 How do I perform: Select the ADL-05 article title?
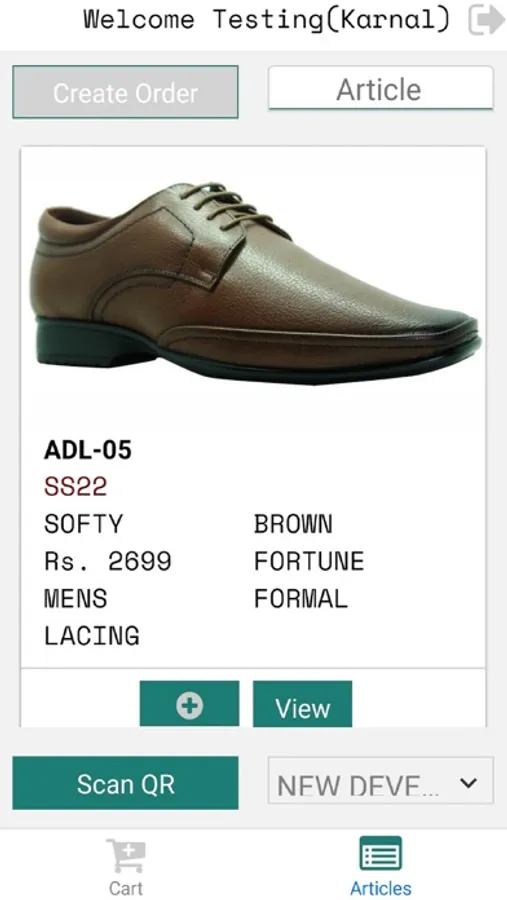coord(88,450)
